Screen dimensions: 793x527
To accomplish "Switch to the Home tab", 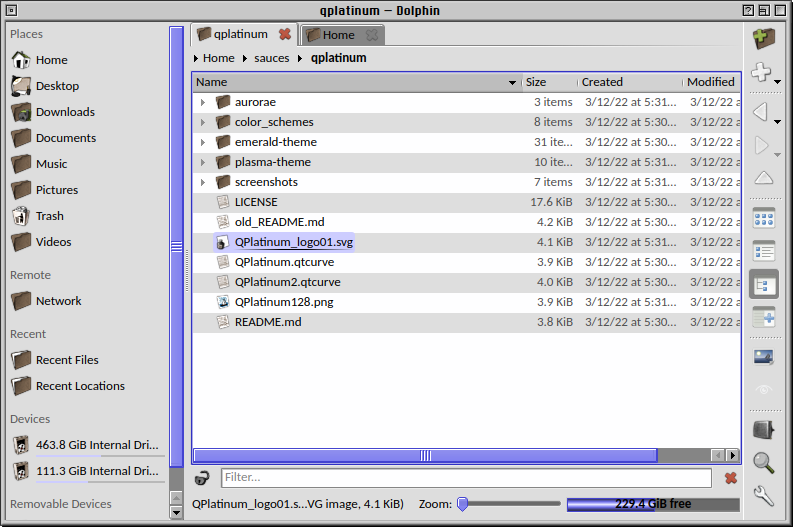I will (x=343, y=35).
